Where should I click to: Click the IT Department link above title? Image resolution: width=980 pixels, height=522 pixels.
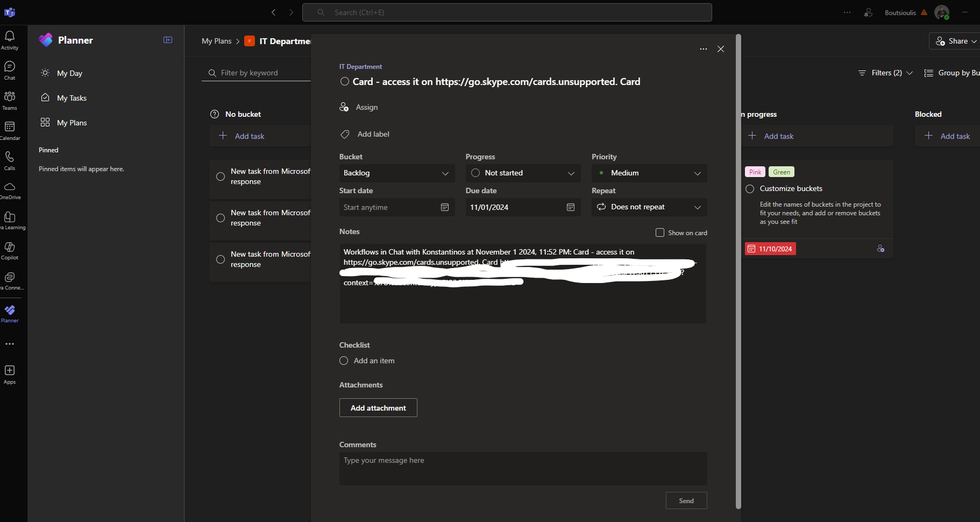click(x=360, y=67)
